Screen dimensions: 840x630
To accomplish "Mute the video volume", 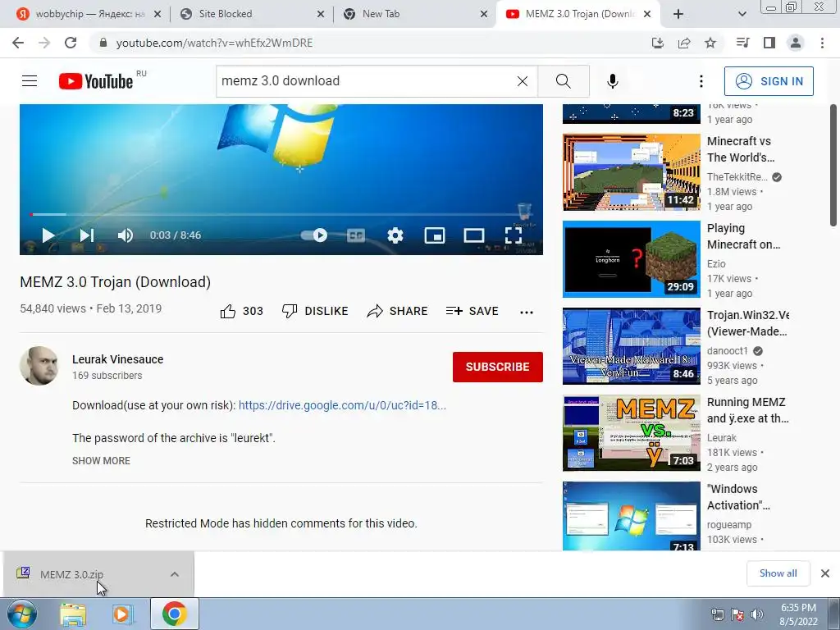I will (126, 235).
